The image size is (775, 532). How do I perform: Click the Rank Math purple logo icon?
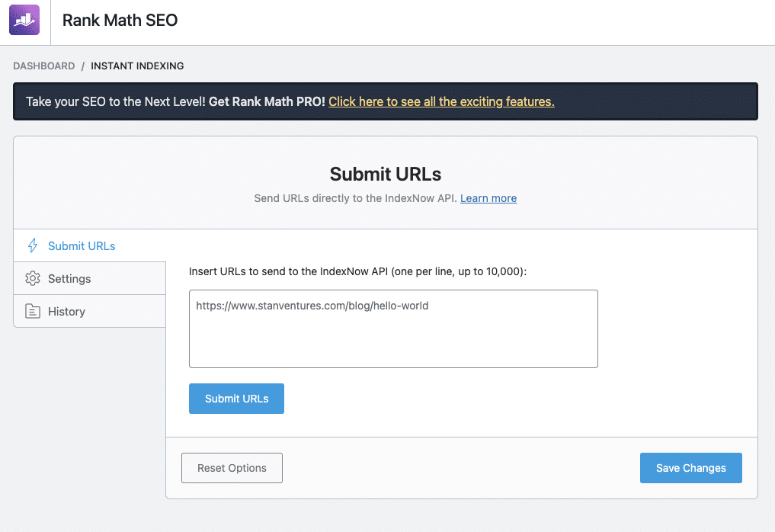coord(24,21)
